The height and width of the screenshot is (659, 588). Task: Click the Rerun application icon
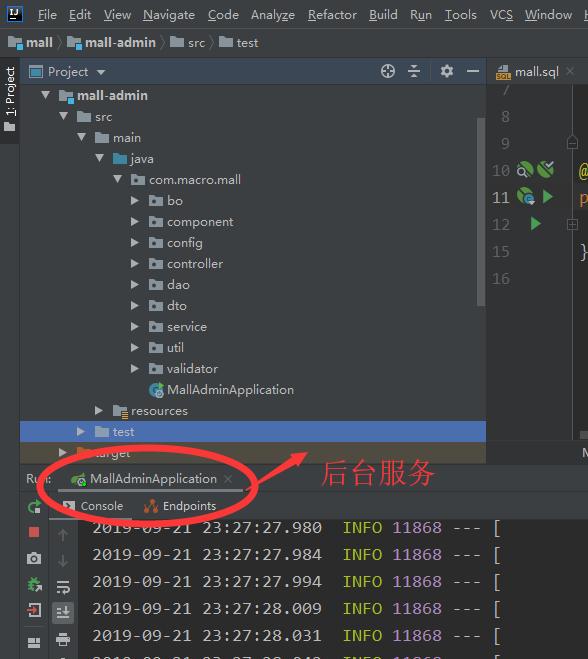[x=34, y=506]
